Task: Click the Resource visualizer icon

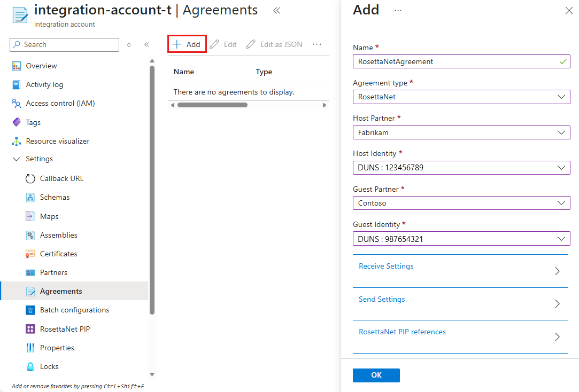Action: (17, 142)
